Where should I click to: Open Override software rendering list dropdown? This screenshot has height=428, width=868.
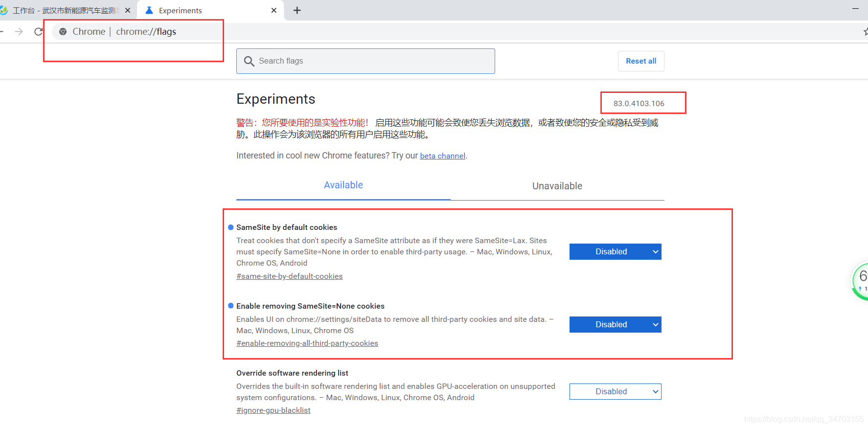(x=615, y=391)
